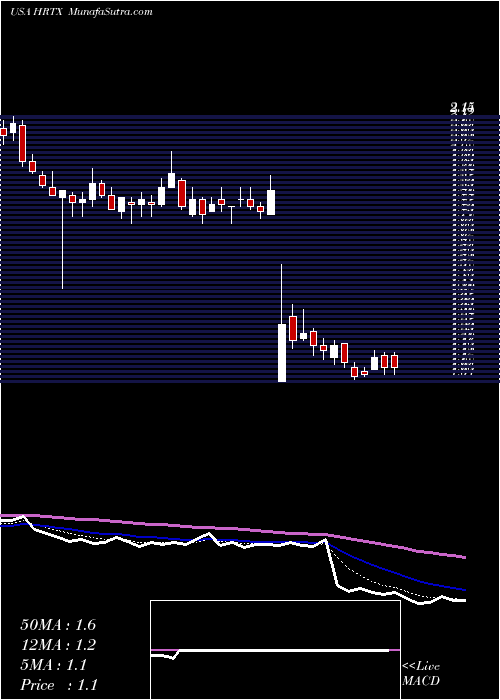This screenshot has width=500, height=700.
Task: Select the '12MA : 1.2' label
Action: tap(58, 645)
